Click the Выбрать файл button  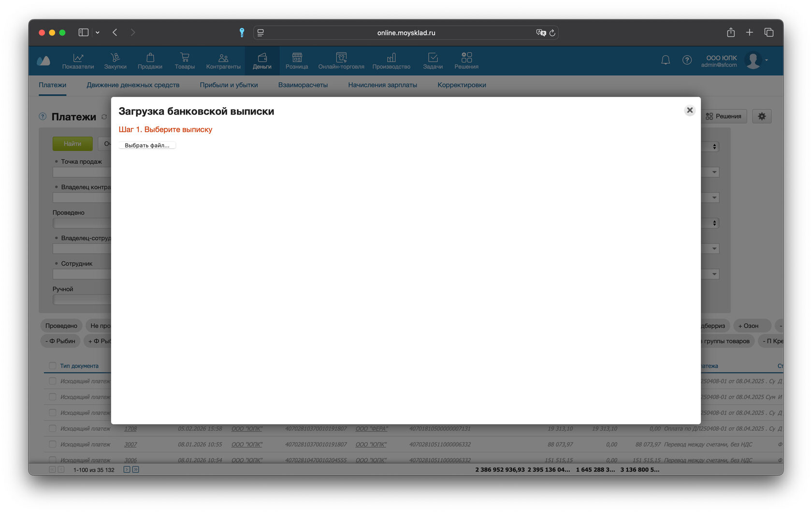coord(147,145)
